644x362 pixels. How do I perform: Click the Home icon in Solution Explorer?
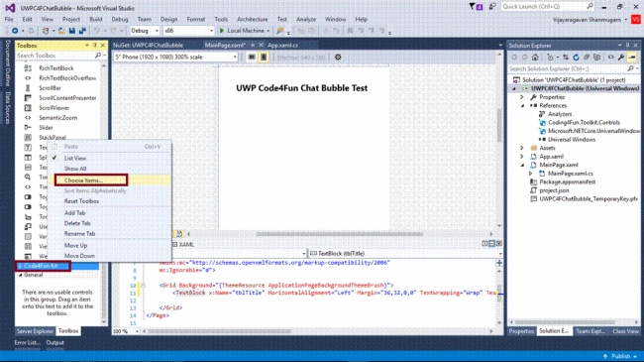tap(535, 58)
